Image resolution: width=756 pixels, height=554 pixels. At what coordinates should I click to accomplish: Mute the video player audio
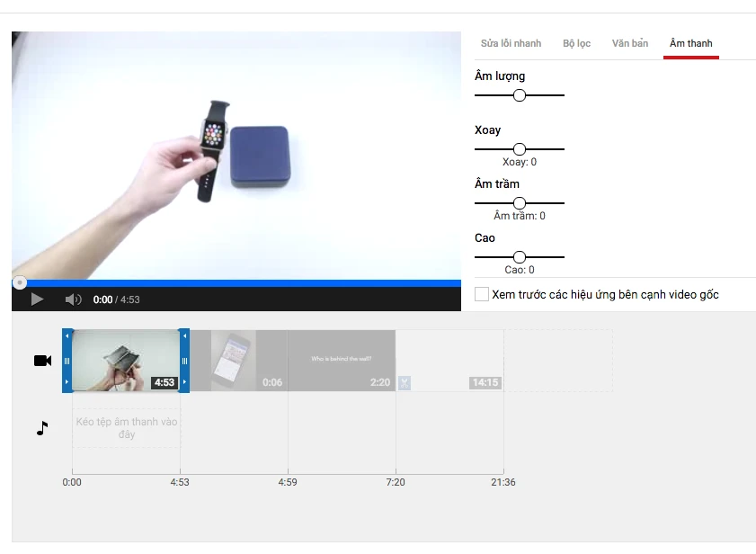pos(72,299)
